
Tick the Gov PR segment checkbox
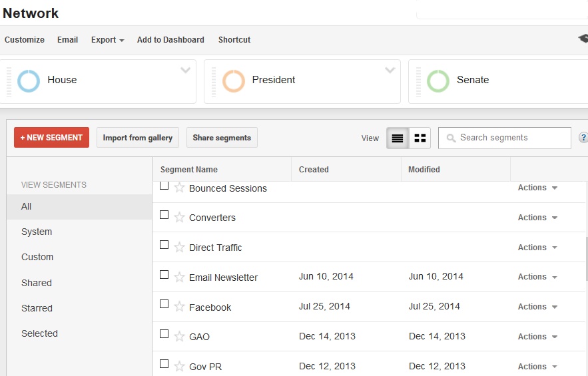(x=164, y=364)
